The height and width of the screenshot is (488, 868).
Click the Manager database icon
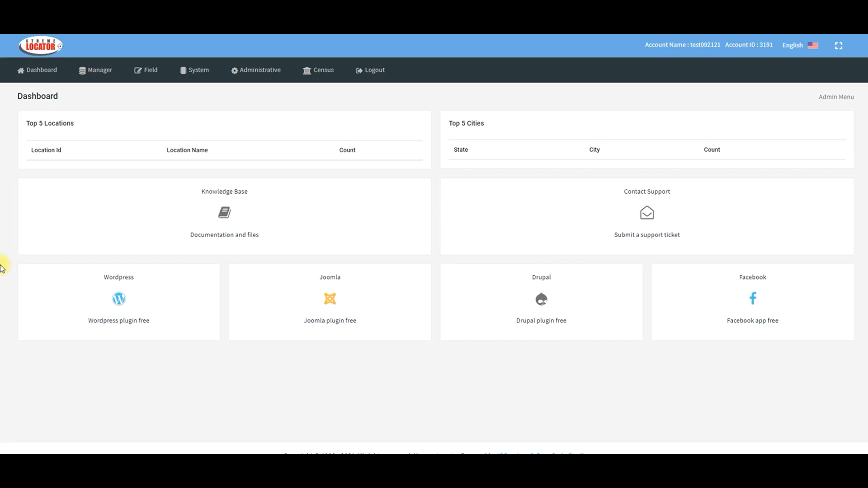click(82, 70)
